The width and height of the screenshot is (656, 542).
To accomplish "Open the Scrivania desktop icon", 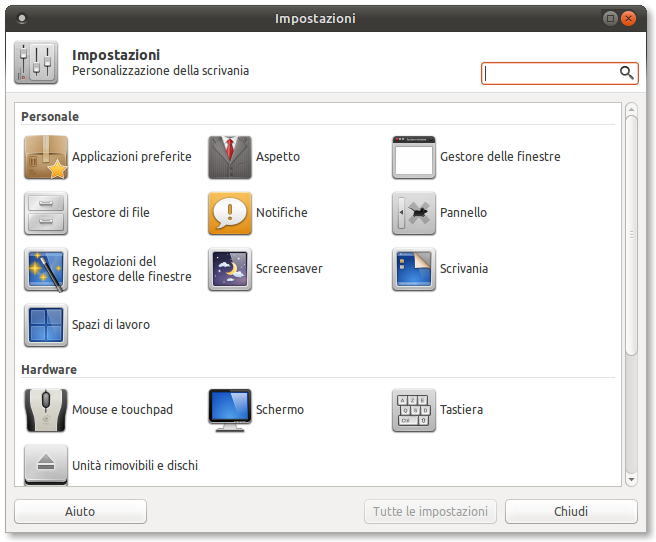I will coord(414,269).
